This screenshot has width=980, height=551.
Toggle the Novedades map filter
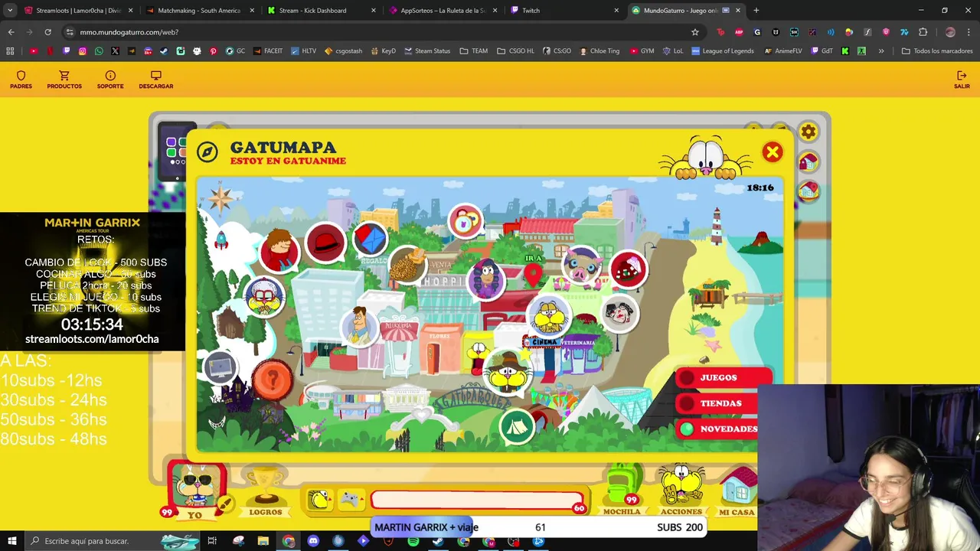point(717,429)
